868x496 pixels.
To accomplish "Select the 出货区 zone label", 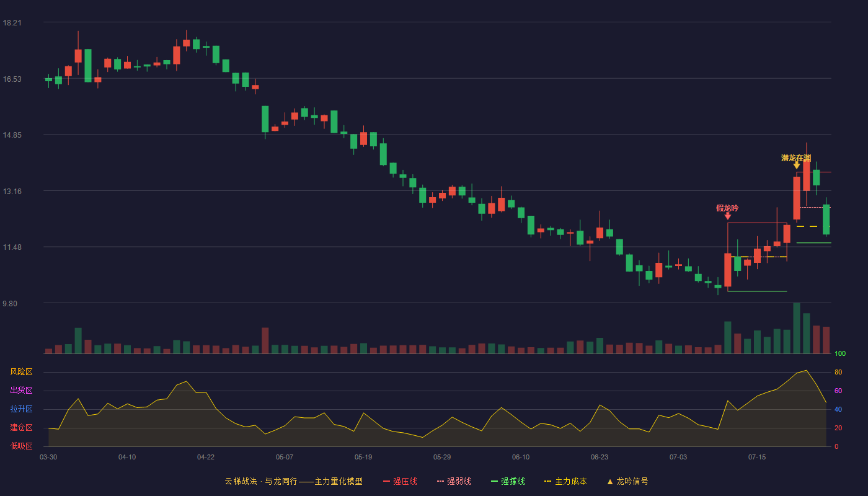I will pyautogui.click(x=21, y=391).
